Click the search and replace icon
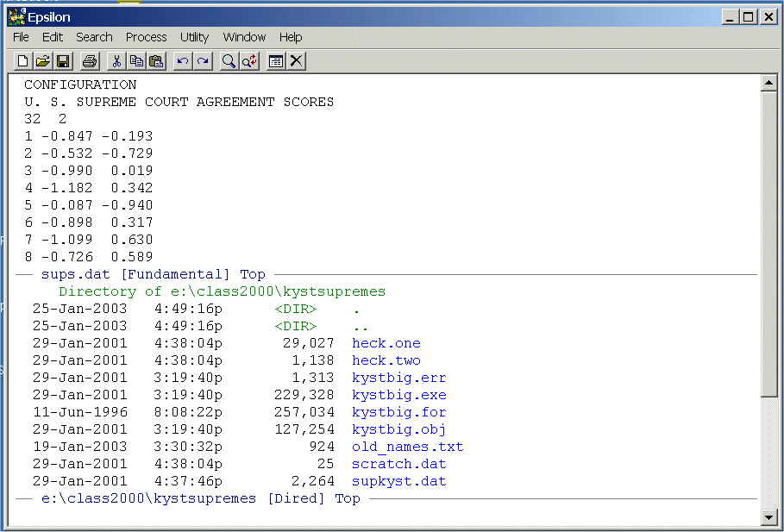The image size is (784, 532). point(249,61)
